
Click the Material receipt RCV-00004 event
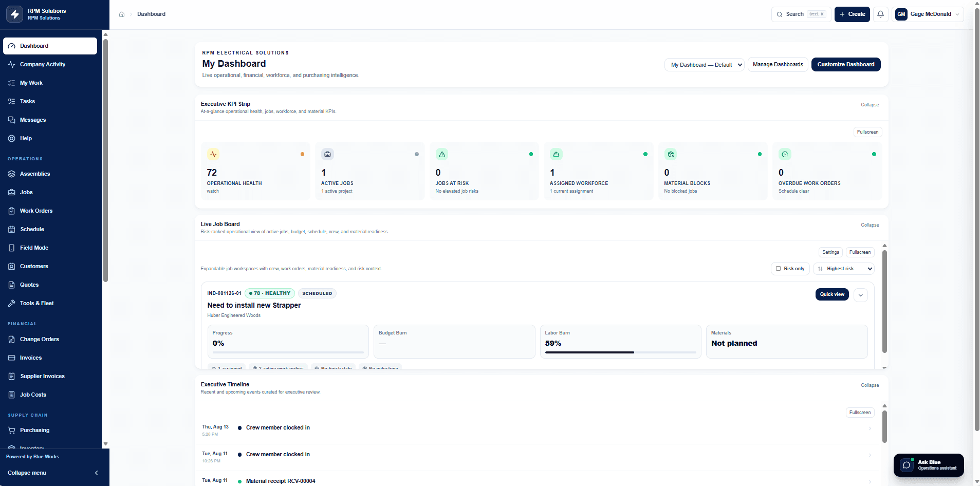(281, 481)
